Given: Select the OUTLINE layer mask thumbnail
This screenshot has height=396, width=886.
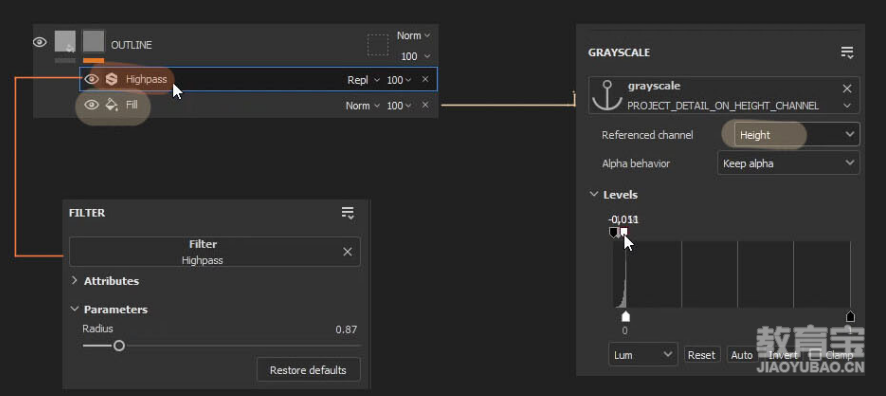Looking at the screenshot, I should 93,42.
